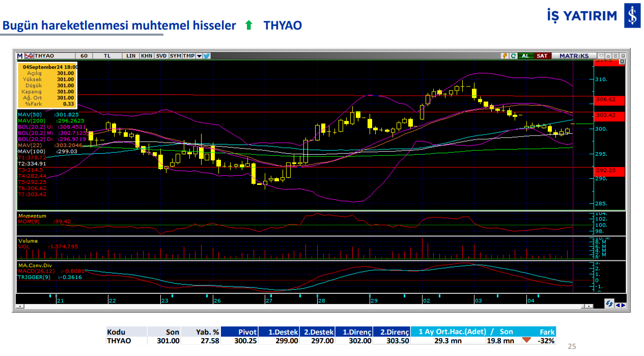Click the Twitter bird icon
Image resolution: width=644 pixels, height=356 pixels.
click(x=207, y=56)
